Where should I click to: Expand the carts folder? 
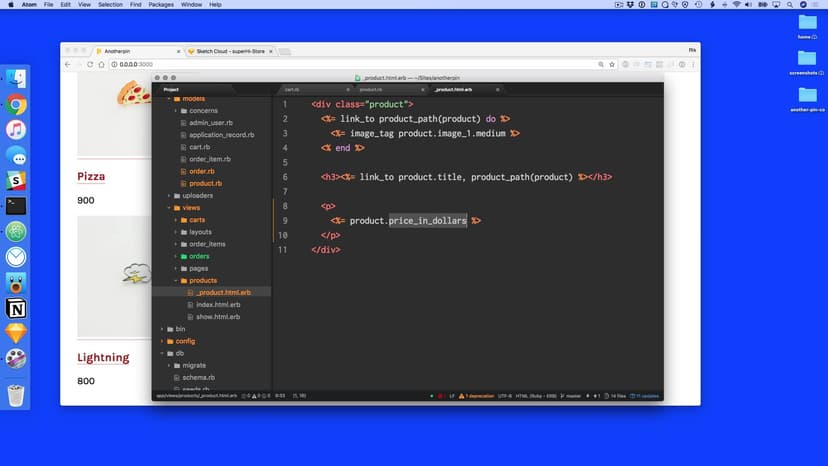point(176,220)
